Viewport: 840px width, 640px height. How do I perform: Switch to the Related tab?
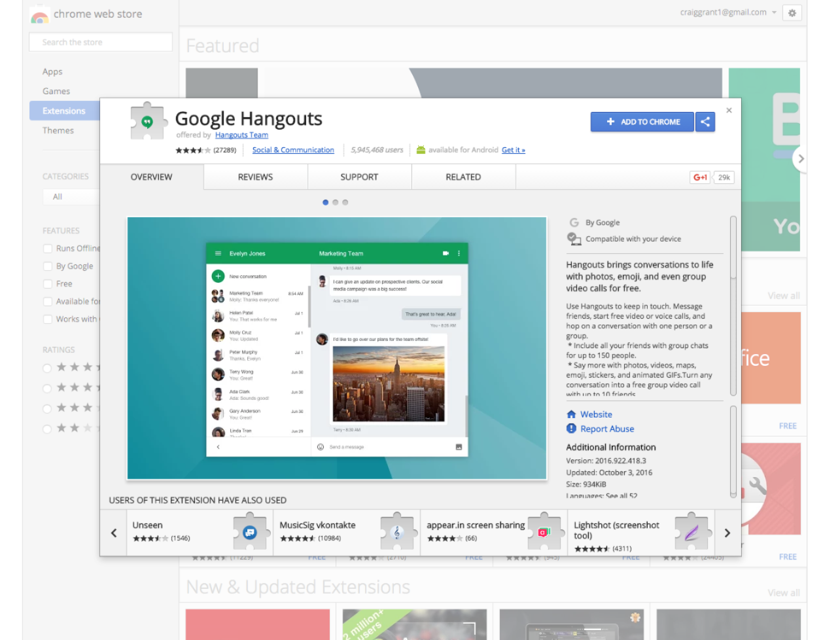pos(463,177)
